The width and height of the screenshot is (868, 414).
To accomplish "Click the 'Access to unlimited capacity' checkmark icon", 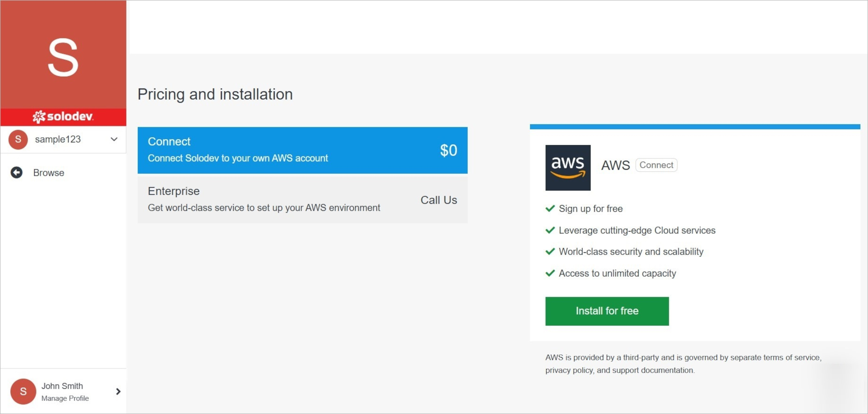I will (x=550, y=273).
